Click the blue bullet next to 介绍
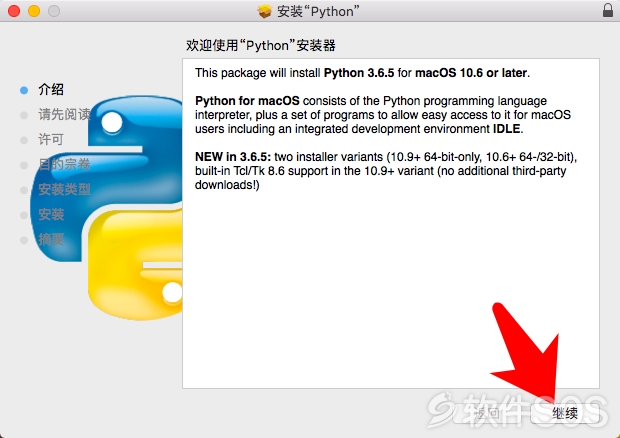Viewport: 620px width, 438px height. [24, 90]
